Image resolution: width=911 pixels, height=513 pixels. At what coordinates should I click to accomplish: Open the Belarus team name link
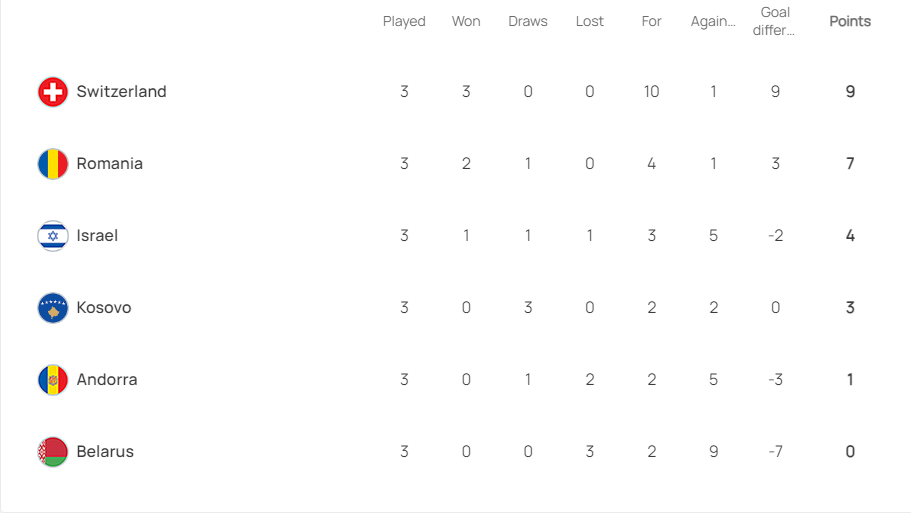click(x=105, y=452)
